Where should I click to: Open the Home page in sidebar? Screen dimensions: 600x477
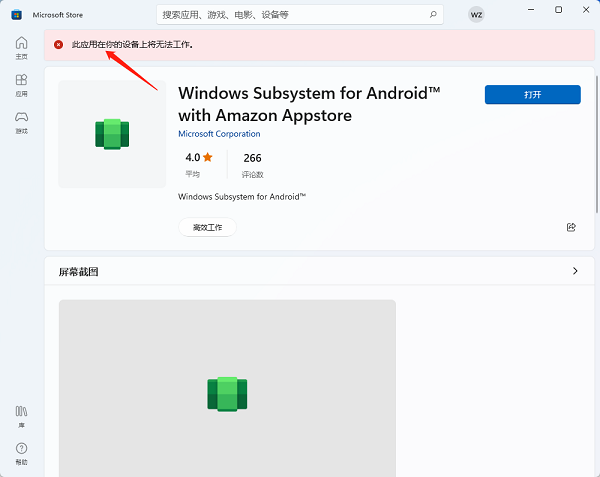[x=21, y=48]
